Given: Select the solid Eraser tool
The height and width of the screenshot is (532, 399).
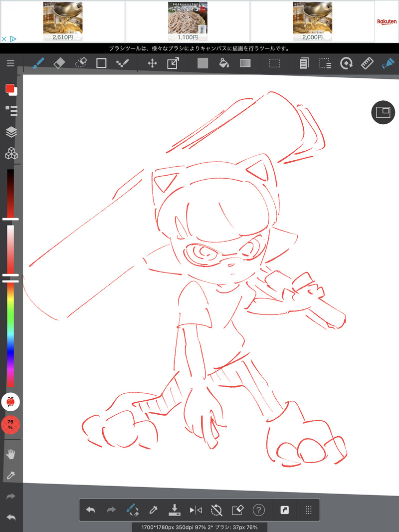Looking at the screenshot, I should click(x=59, y=63).
